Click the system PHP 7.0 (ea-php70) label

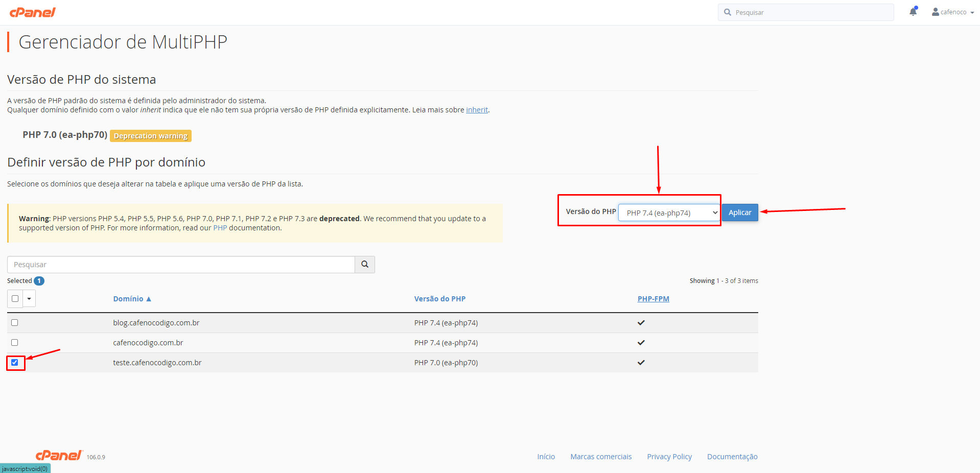click(x=65, y=135)
